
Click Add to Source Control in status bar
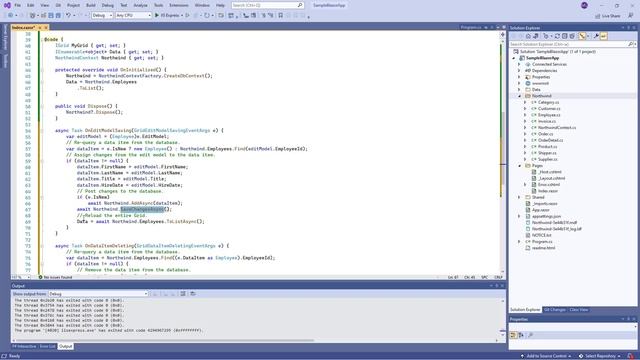pyautogui.click(x=547, y=356)
